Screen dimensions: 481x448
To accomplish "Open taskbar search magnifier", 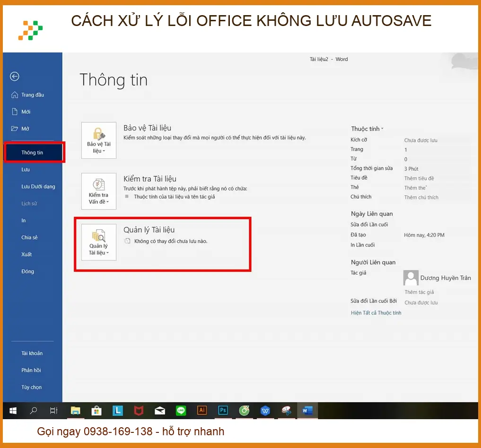I will point(33,411).
